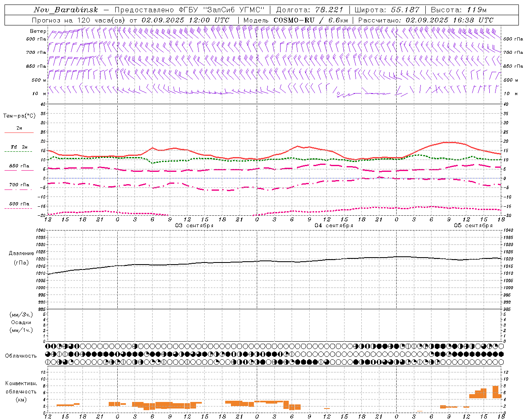Click the "05 сентября" date label
Screen dimensions: 525x420
pyautogui.click(x=473, y=226)
